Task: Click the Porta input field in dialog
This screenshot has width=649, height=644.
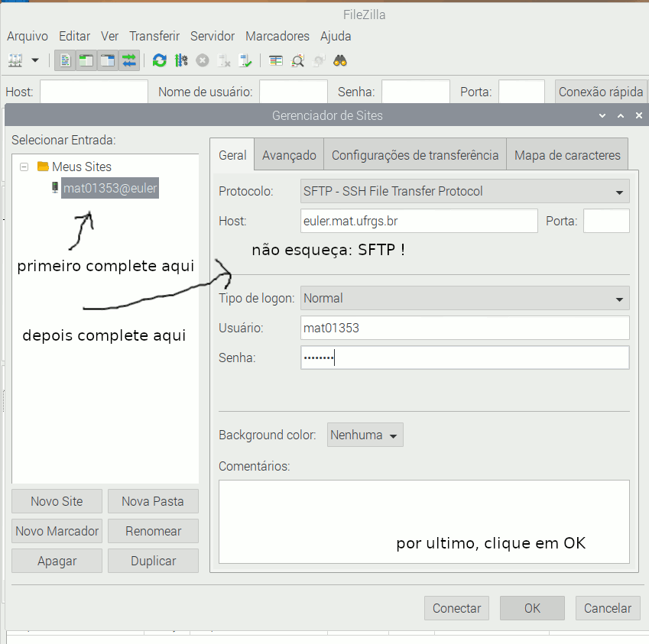Action: [605, 222]
